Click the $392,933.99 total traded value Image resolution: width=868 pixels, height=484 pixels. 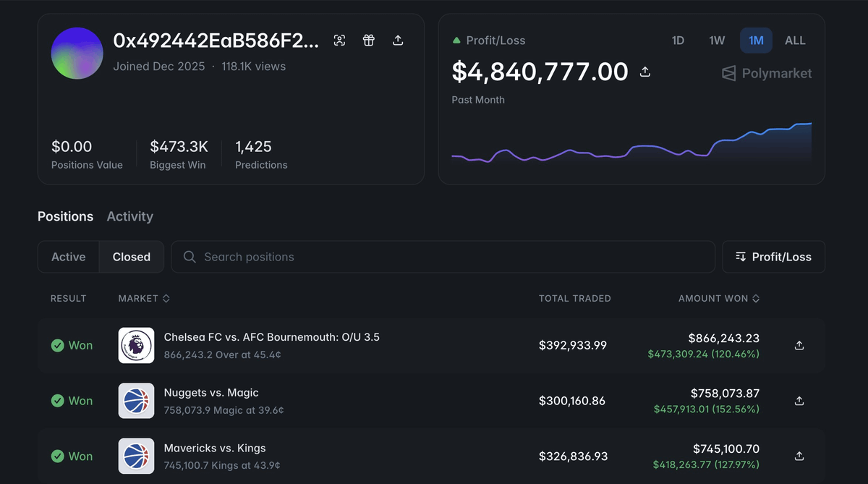[573, 346]
